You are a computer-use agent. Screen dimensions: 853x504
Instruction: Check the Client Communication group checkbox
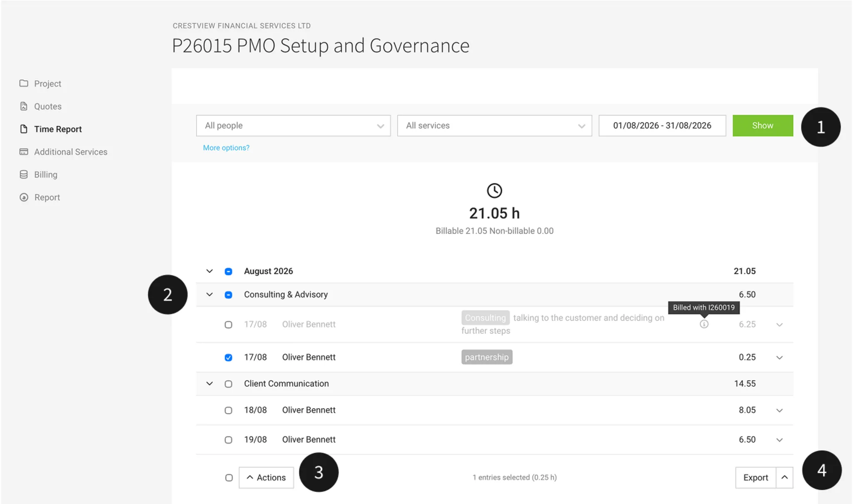click(228, 384)
